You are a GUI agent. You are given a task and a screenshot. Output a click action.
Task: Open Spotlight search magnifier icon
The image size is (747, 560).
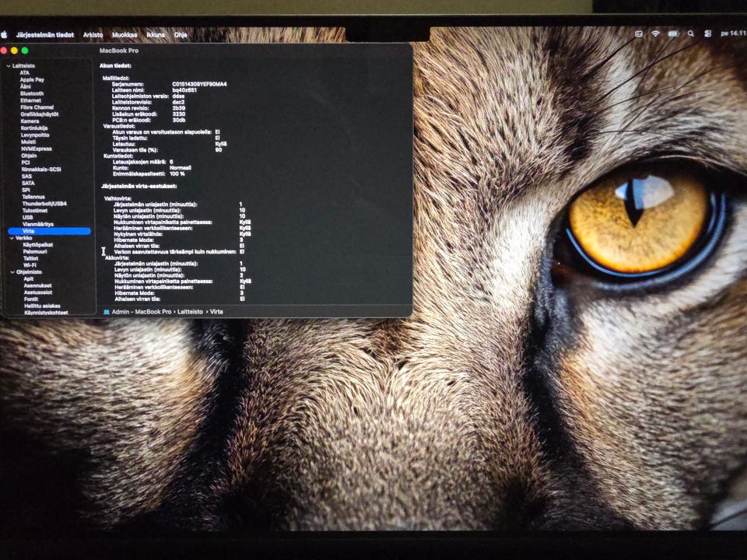pos(691,33)
